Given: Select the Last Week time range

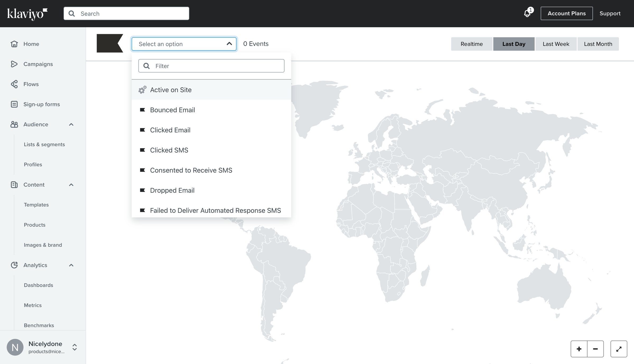Looking at the screenshot, I should (x=556, y=44).
